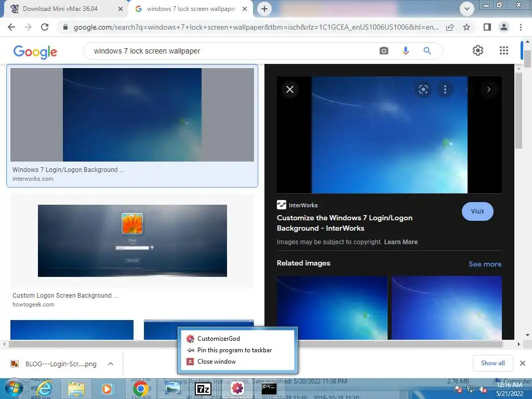This screenshot has width=532, height=399.
Task: Open the Chrome three-dot menu
Action: click(x=521, y=27)
